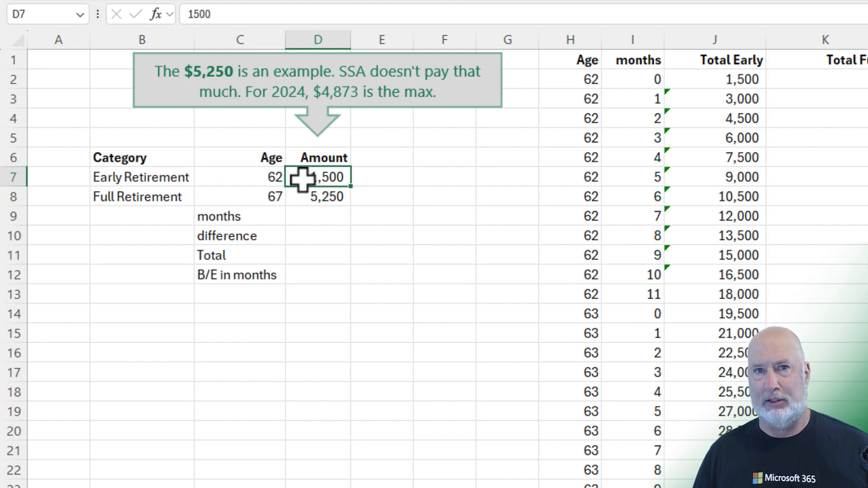Select row 7 header
Screen dimensions: 868x488
click(x=13, y=177)
